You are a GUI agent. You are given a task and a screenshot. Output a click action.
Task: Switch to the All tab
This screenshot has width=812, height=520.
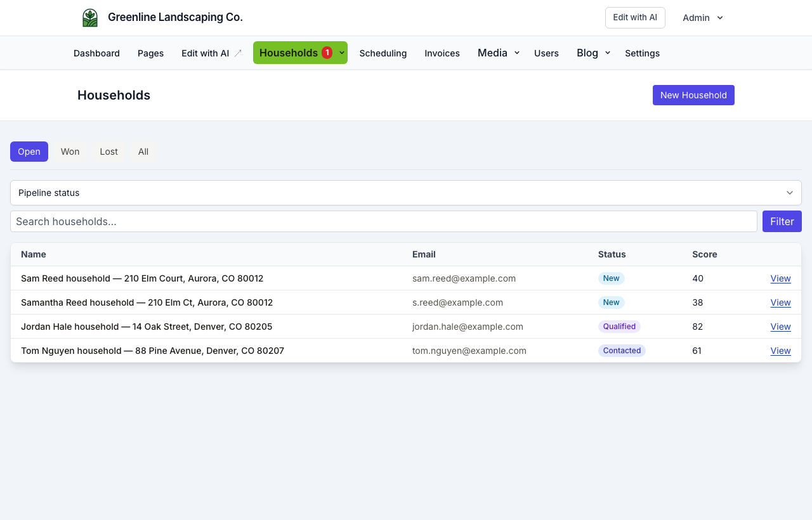coord(143,152)
